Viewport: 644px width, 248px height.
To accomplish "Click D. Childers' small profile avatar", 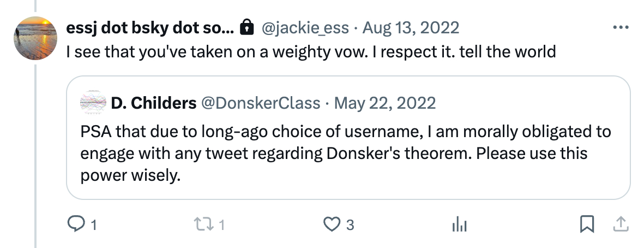I will coord(93,103).
